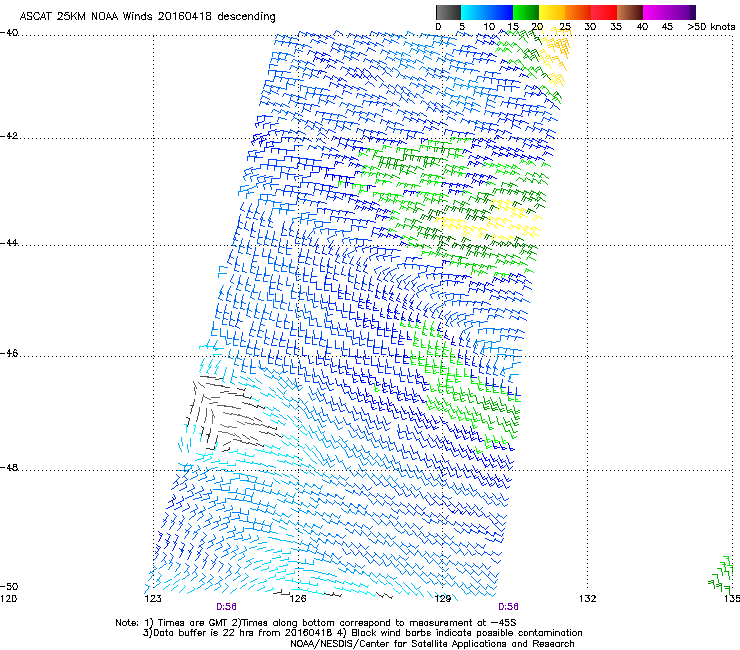The height and width of the screenshot is (650, 740).
Task: Click the green wind barbs near longitude 135
Action: [722, 574]
